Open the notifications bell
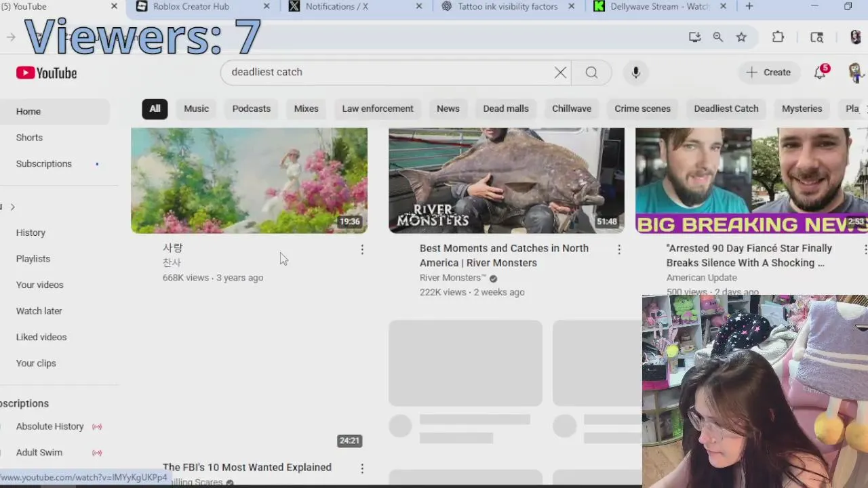Viewport: 868px width, 488px height. [x=820, y=73]
